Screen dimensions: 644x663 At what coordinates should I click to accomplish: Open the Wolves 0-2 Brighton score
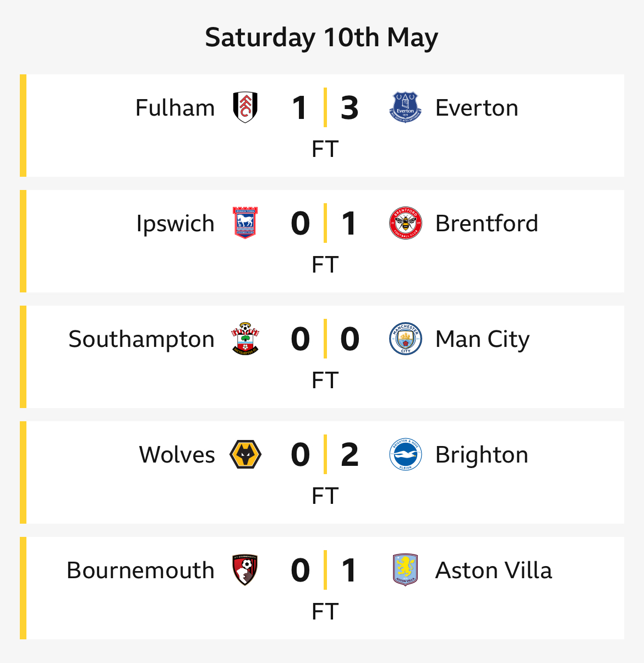click(325, 454)
